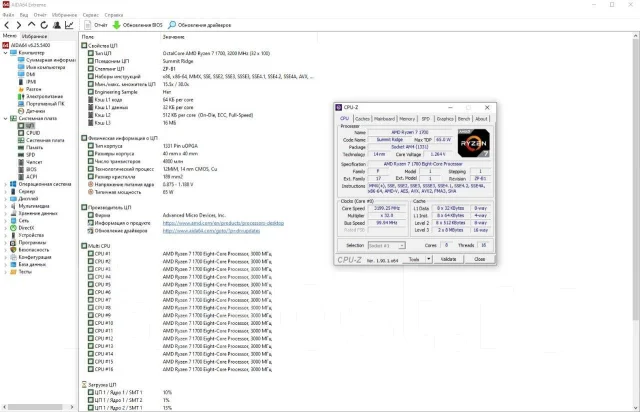Expand the Сеть node
The width and height of the screenshot is (640, 412).
pyautogui.click(x=5, y=221)
